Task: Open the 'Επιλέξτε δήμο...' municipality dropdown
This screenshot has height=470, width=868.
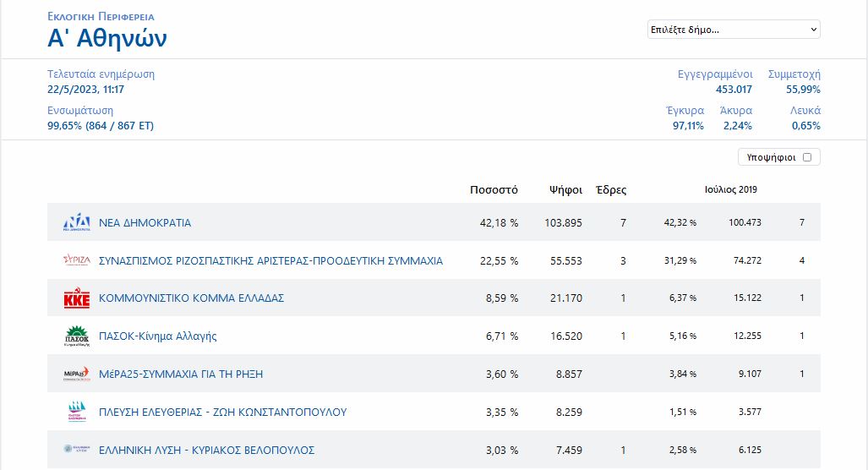Action: pos(733,30)
